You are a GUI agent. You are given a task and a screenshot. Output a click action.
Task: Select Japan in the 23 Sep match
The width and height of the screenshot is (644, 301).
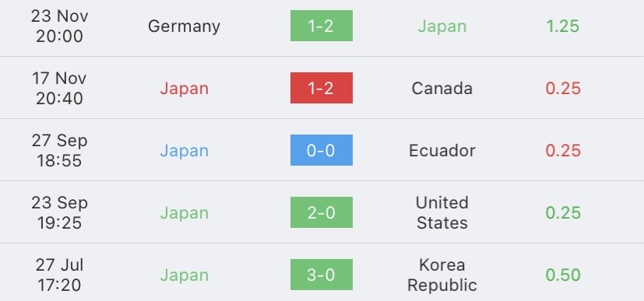click(184, 213)
